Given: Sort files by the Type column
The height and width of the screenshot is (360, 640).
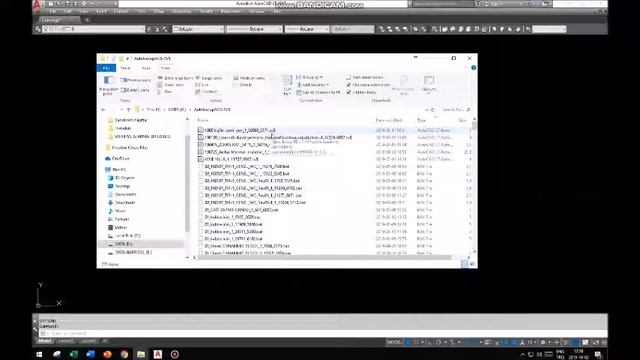Looking at the screenshot, I should click(x=422, y=120).
